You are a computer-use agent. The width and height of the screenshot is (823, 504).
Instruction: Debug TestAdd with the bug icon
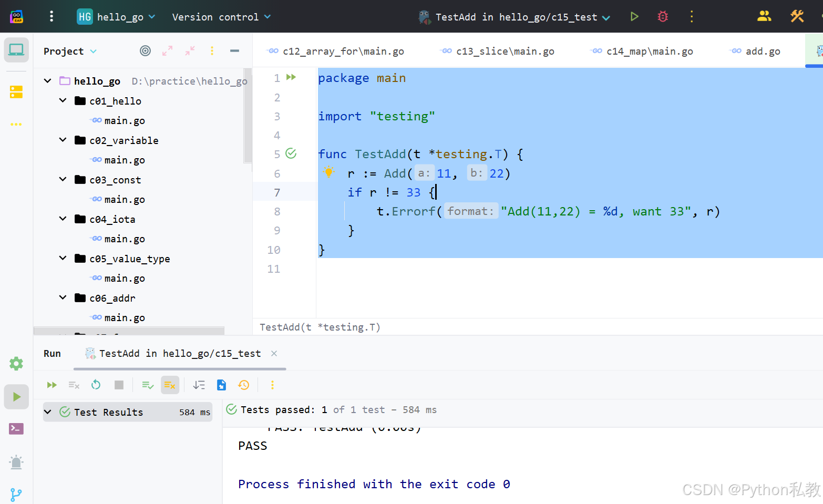[663, 16]
